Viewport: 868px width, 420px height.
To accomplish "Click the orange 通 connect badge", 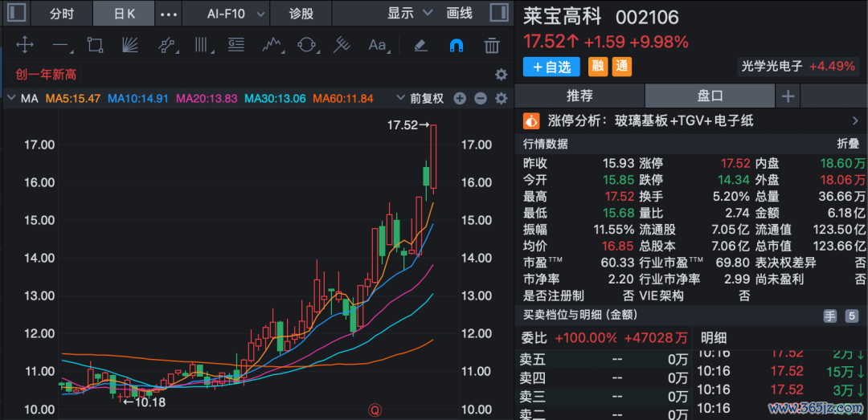I will 621,67.
